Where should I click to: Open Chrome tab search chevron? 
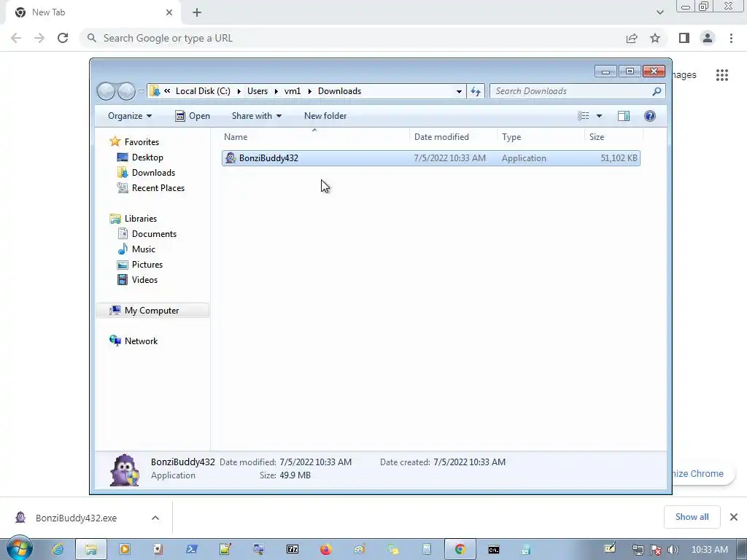click(x=659, y=12)
